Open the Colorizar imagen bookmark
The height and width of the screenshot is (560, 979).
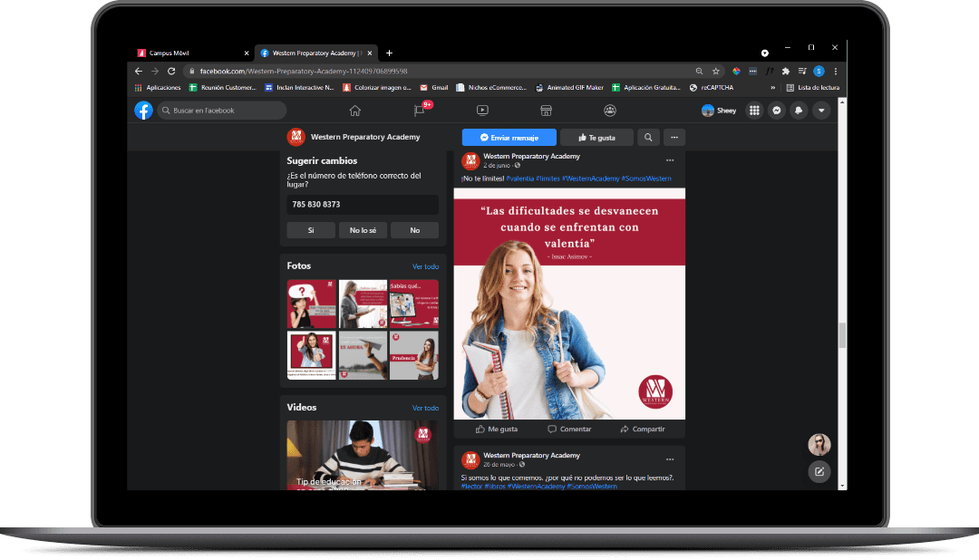[x=377, y=88]
